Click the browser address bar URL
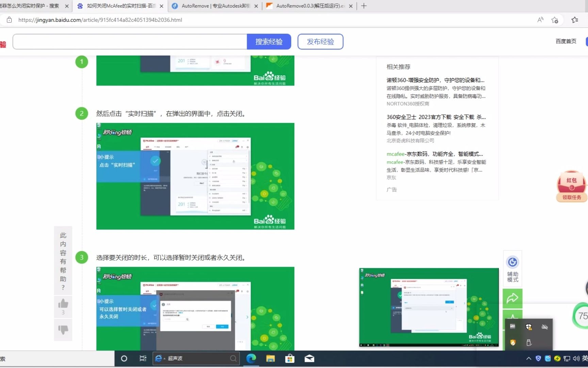The width and height of the screenshot is (588, 368). point(100,20)
